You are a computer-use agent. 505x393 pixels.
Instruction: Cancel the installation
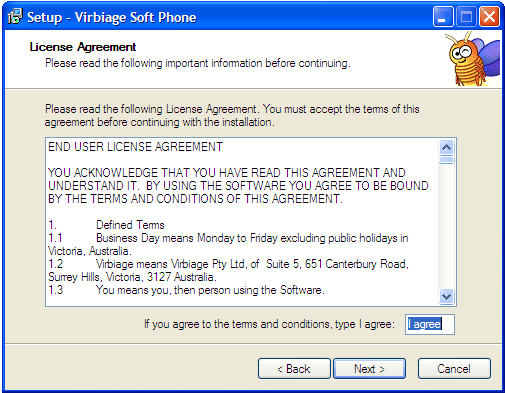click(x=454, y=369)
